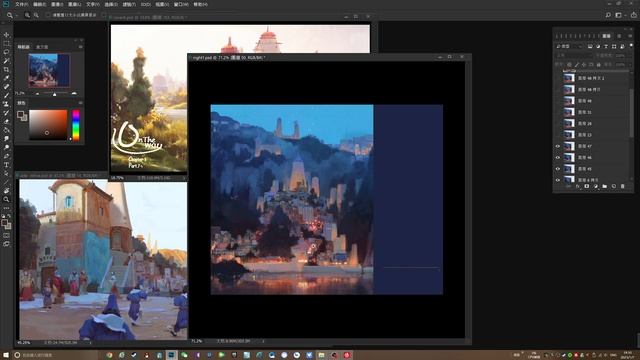The image size is (640, 360).
Task: Hide the 图层 6 拷贝 layer
Action: pyautogui.click(x=558, y=180)
